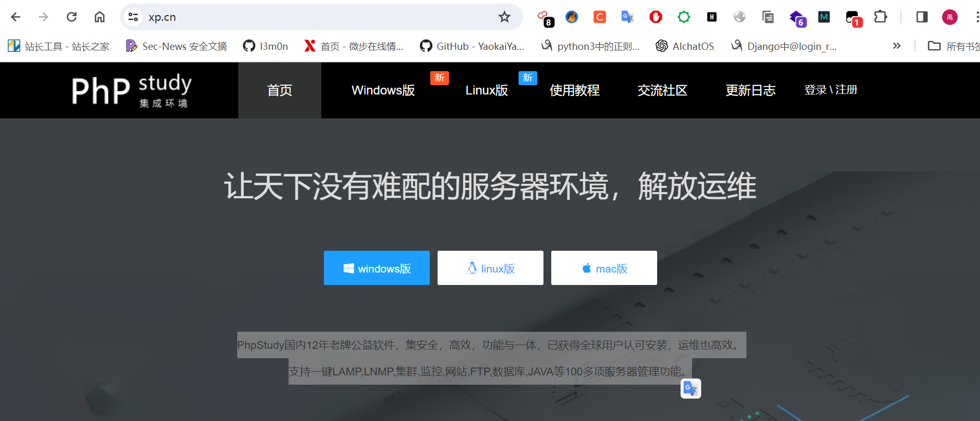Viewport: 980px width, 421px height.
Task: Open the 交流社区 navigation item
Action: [662, 90]
